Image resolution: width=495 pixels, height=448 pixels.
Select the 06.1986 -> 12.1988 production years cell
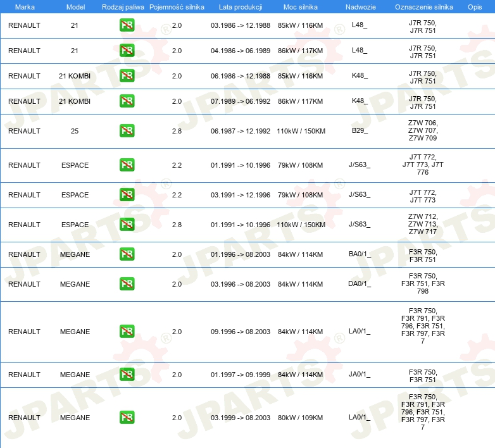(x=241, y=76)
